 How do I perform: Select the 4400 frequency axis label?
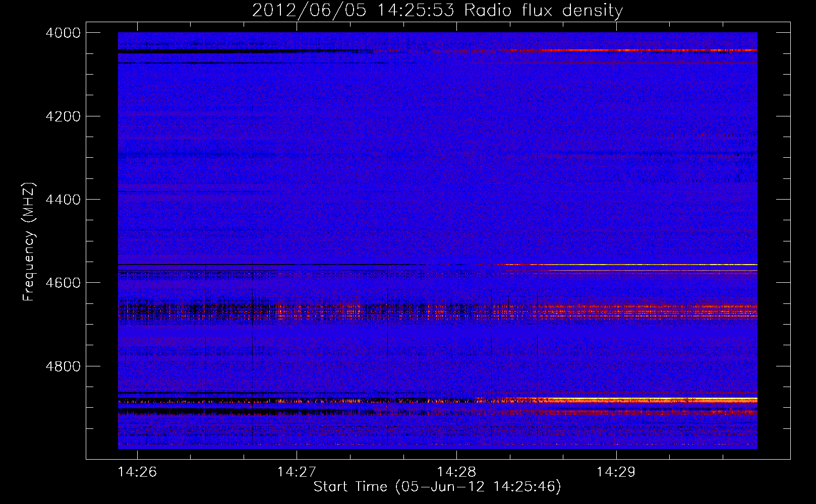[x=63, y=200]
